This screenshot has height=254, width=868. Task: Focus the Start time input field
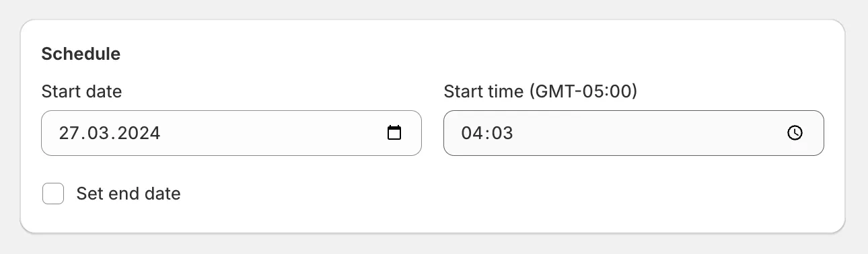click(x=634, y=133)
